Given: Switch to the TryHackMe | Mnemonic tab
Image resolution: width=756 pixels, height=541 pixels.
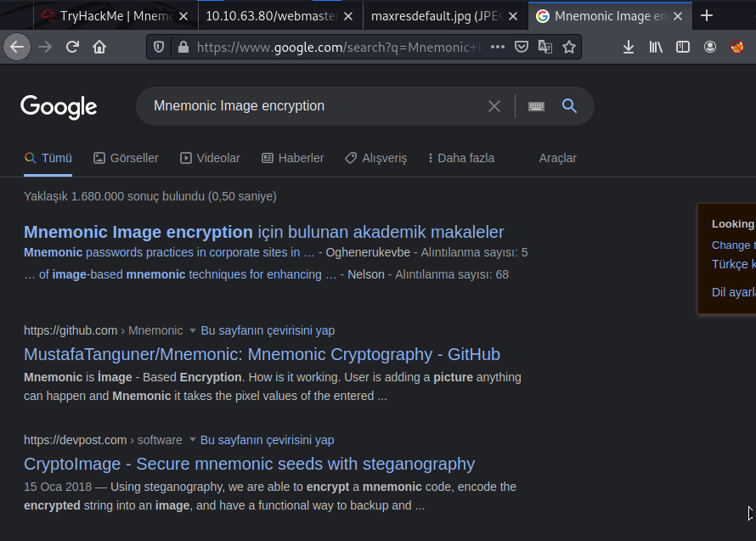Looking at the screenshot, I should 116,16.
